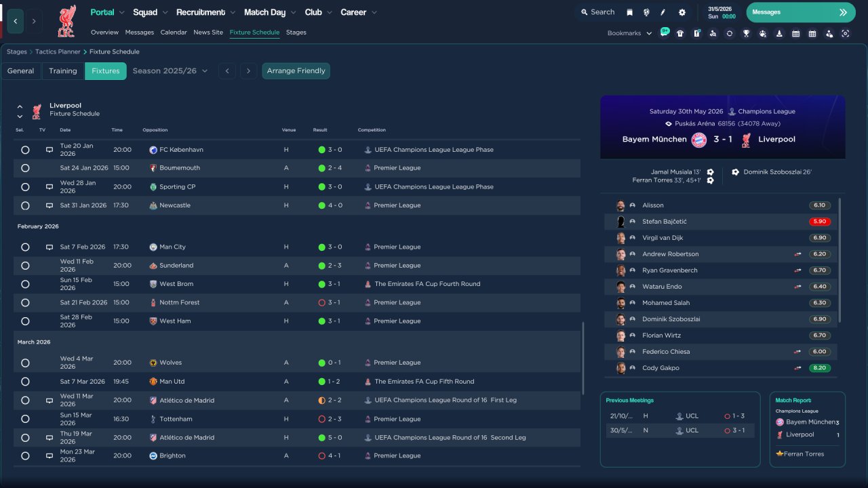Open the Calendar sub-menu item

pyautogui.click(x=174, y=33)
